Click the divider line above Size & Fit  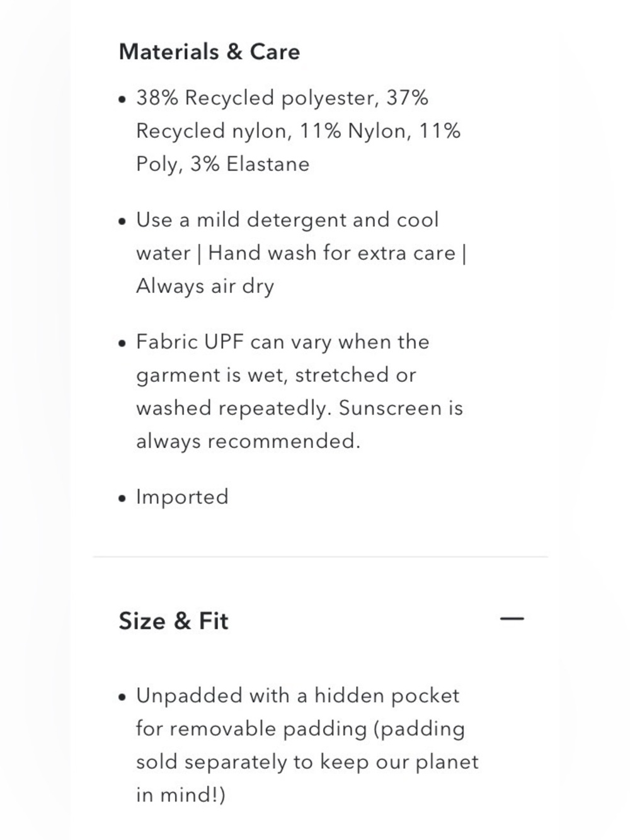pos(321,557)
